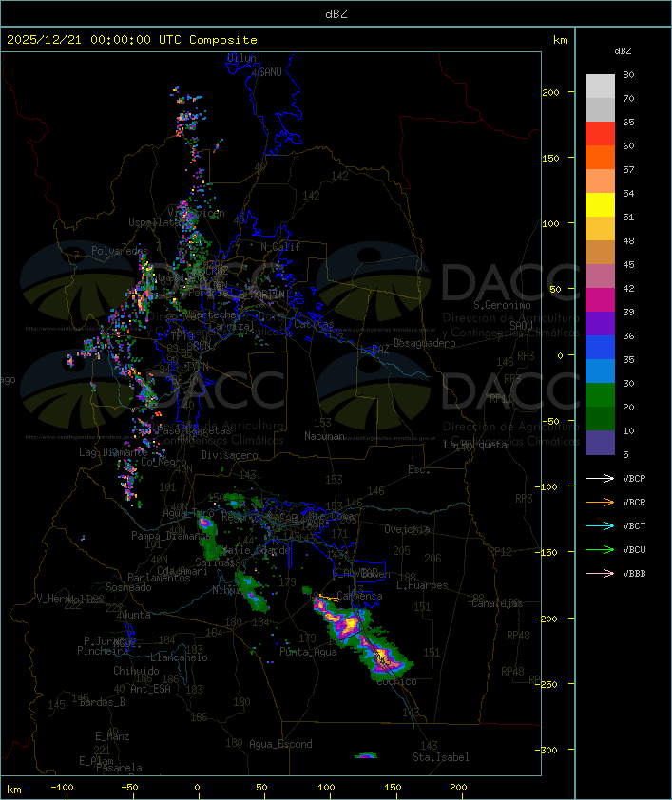The image size is (672, 800).
Task: Click the pink VBBB arrow icon
Action: (x=600, y=573)
